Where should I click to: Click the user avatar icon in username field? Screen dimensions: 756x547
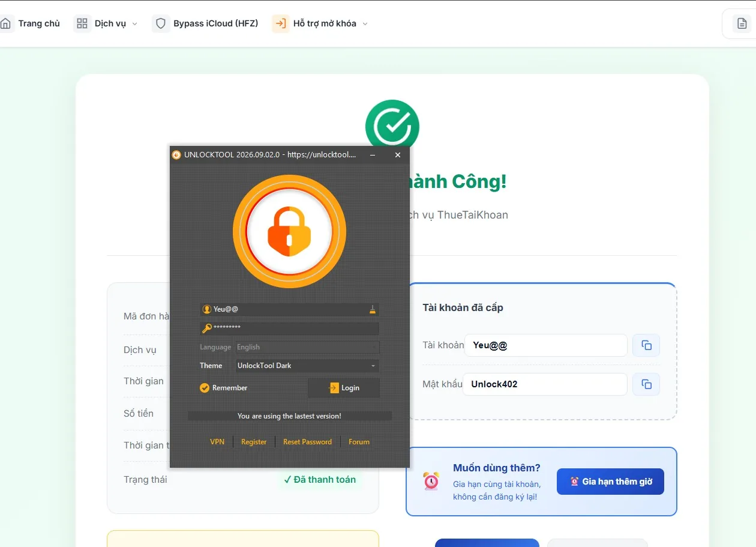tap(207, 309)
